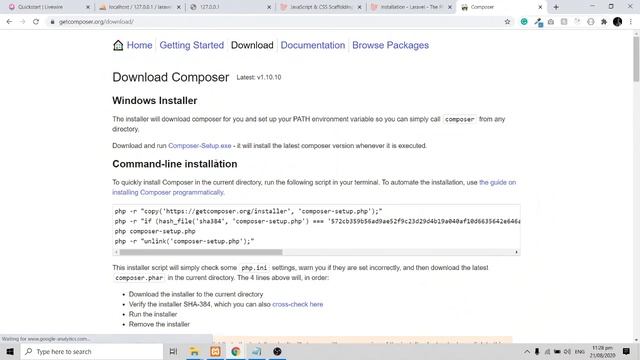The height and width of the screenshot is (360, 640).
Task: Open the Getting Started navigation link
Action: click(x=192, y=45)
